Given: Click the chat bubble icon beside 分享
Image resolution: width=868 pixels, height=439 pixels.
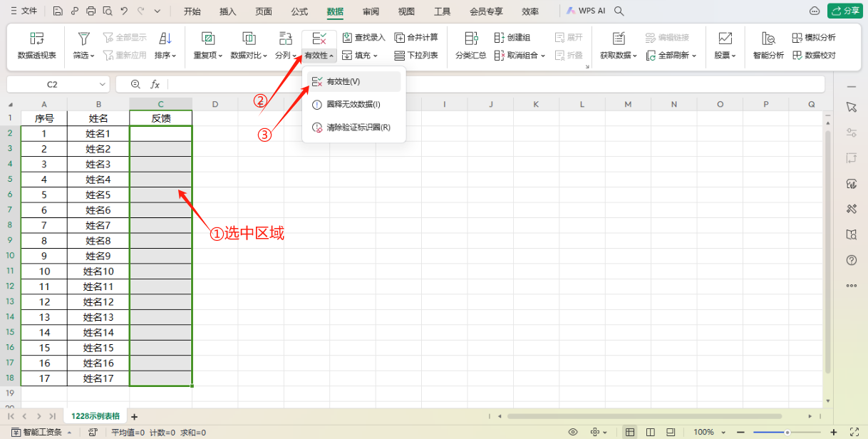Looking at the screenshot, I should 815,11.
